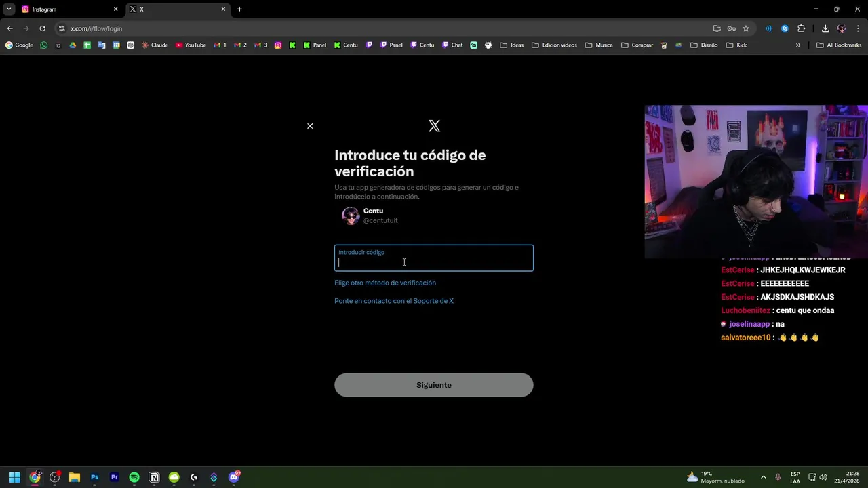Viewport: 868px width, 488px height.
Task: Open the Edicion videos bookmark folder
Action: (554, 45)
